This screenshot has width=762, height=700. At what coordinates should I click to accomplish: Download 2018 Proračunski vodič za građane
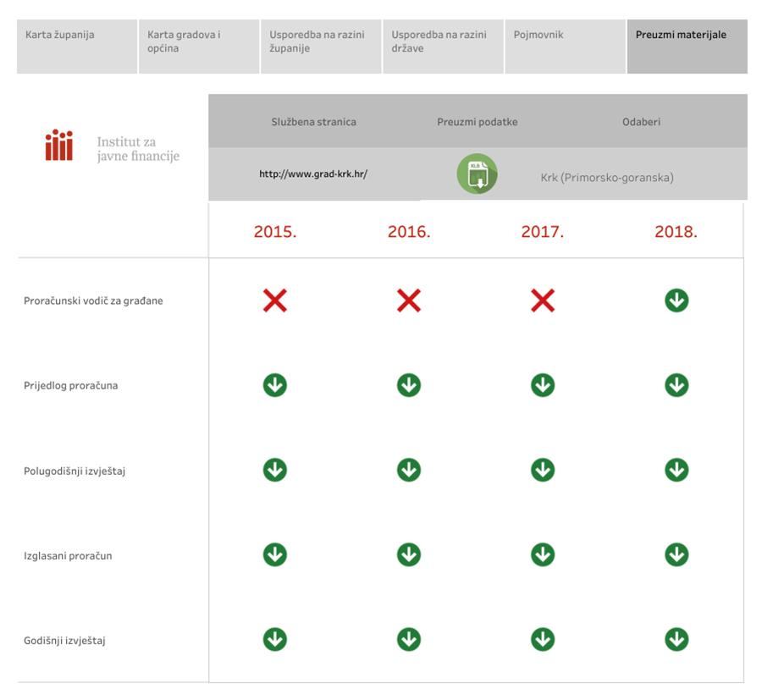(x=676, y=300)
